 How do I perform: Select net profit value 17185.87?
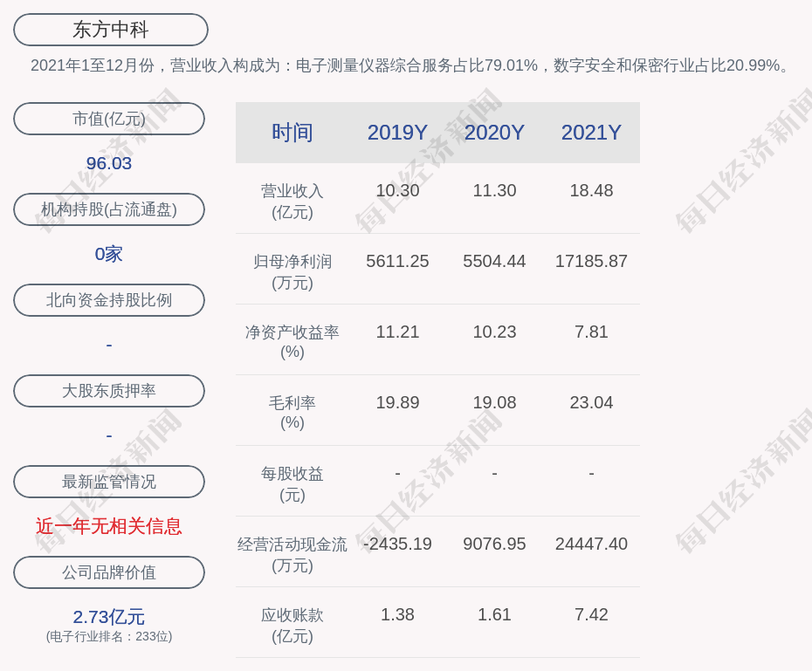pos(591,261)
